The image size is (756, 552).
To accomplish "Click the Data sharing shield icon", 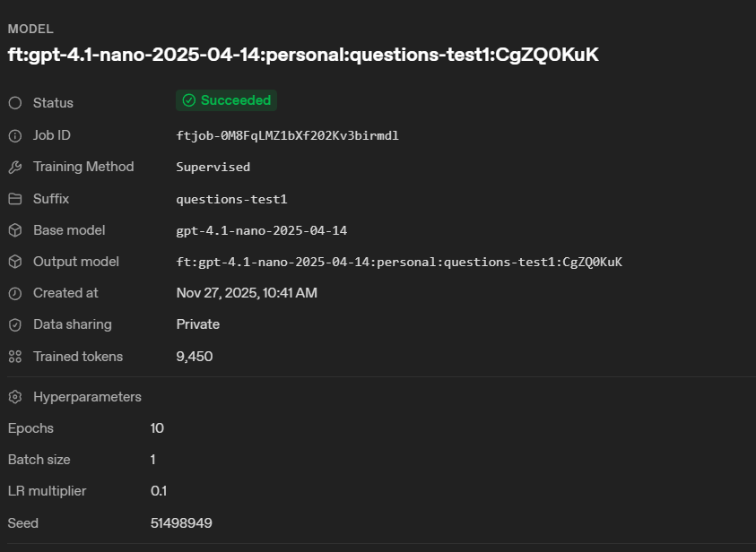I will click(x=14, y=324).
